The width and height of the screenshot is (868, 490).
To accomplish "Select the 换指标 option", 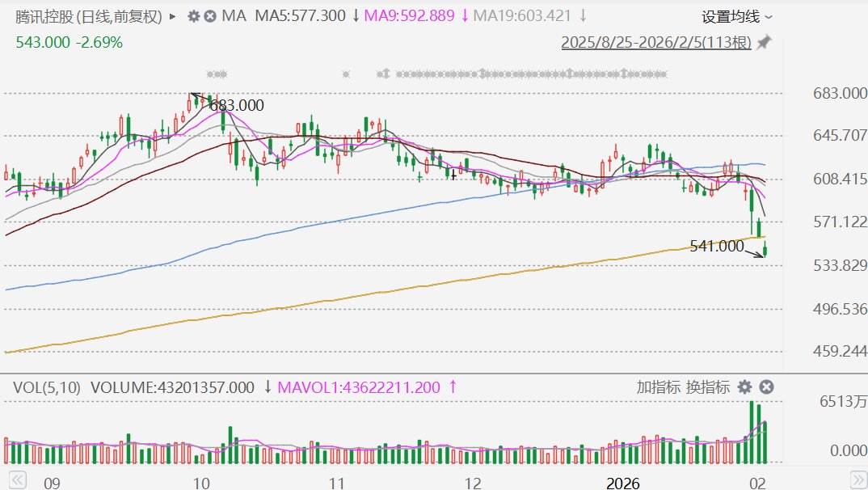I will [x=708, y=387].
